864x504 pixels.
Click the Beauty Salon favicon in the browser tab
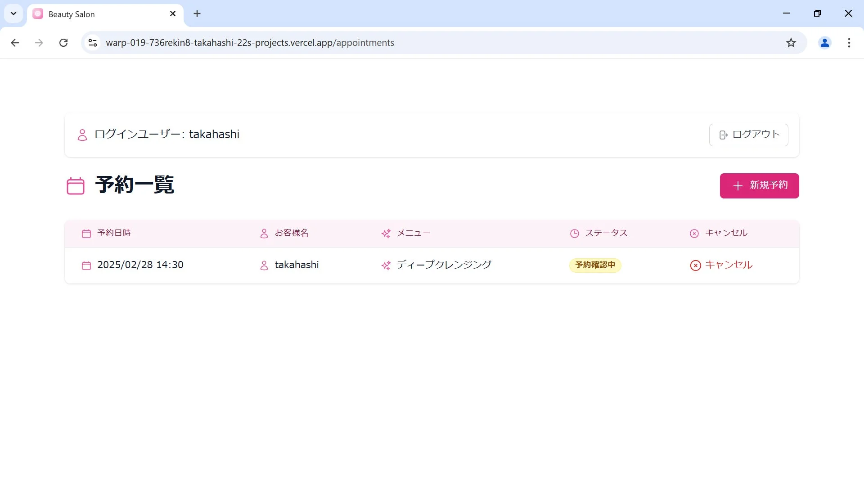click(x=38, y=13)
